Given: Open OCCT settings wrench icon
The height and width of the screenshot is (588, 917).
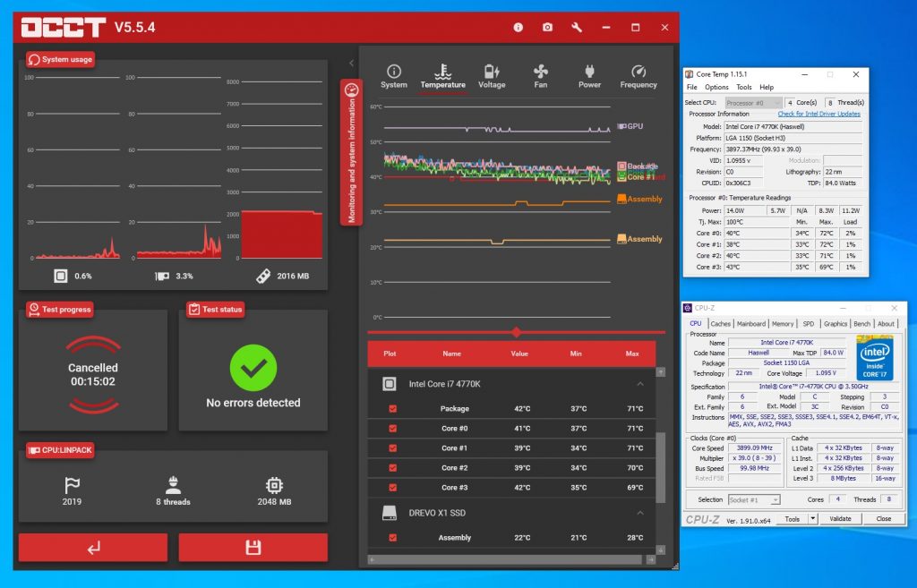Looking at the screenshot, I should coord(577,28).
